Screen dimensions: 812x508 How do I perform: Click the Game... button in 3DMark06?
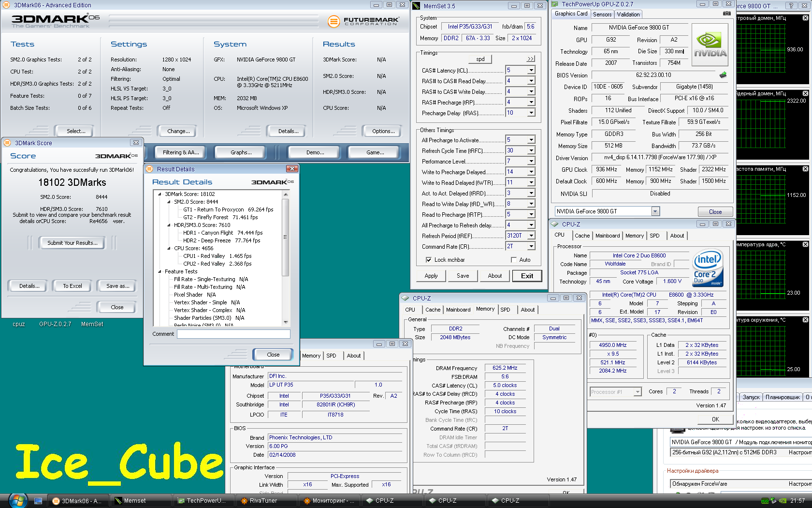(x=375, y=152)
